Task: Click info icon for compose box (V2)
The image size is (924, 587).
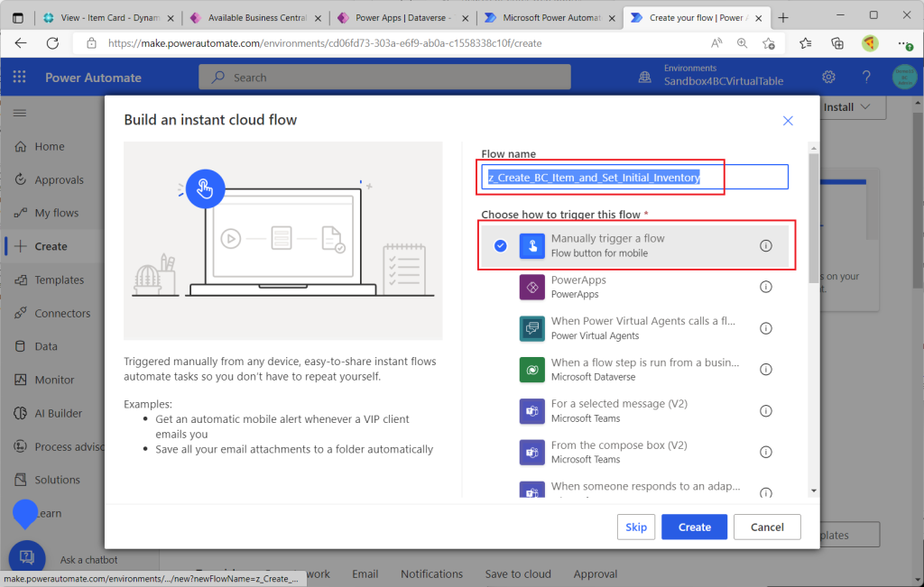Action: click(x=765, y=452)
